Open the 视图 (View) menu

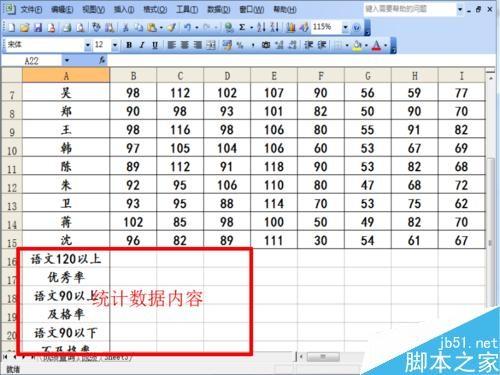pyautogui.click(x=94, y=10)
